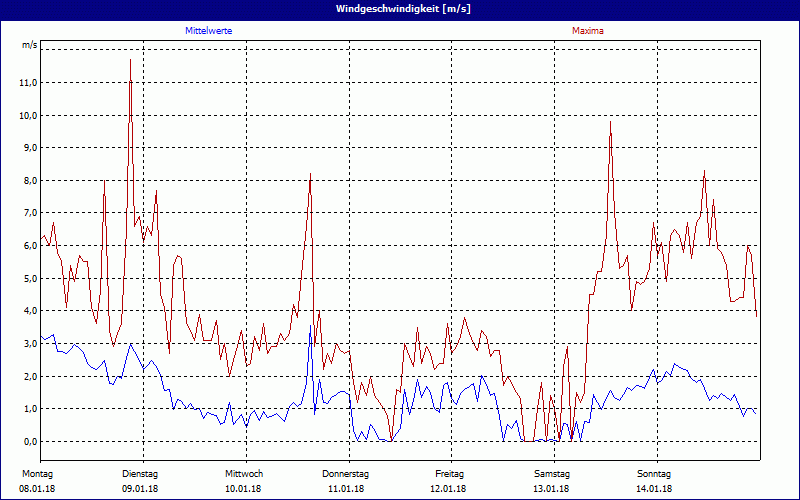Screen dimensions: 800x500
Task: Click the highest red peak near Dienstag
Action: (x=130, y=60)
